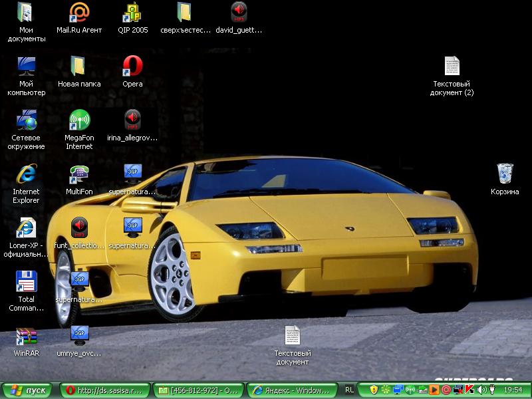Select the MultiFon phone icon
This screenshot has height=399, width=532.
tap(79, 174)
